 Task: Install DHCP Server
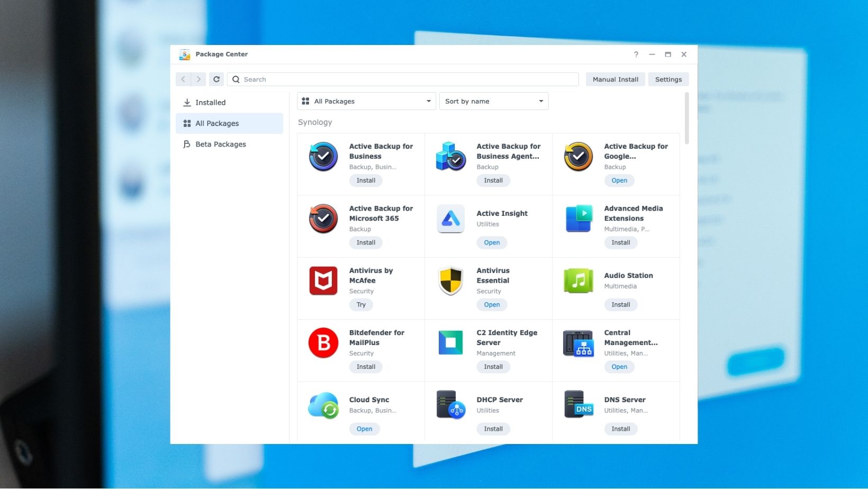(493, 429)
